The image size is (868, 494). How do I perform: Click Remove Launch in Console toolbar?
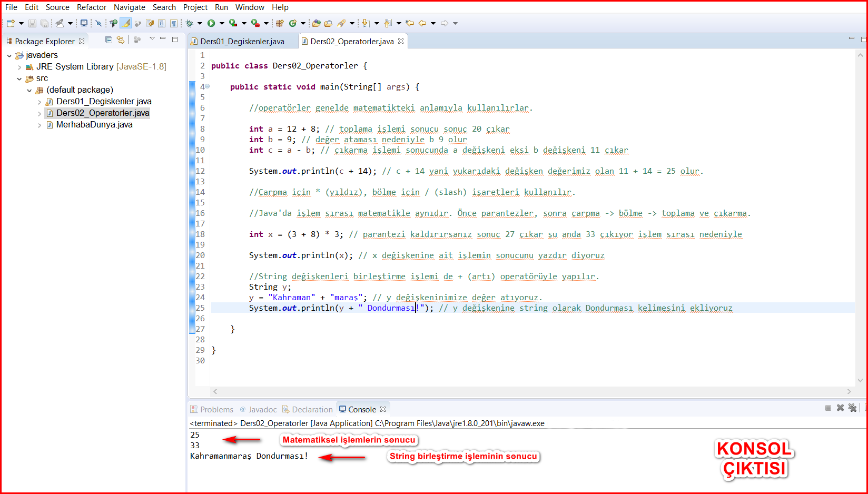tap(840, 408)
